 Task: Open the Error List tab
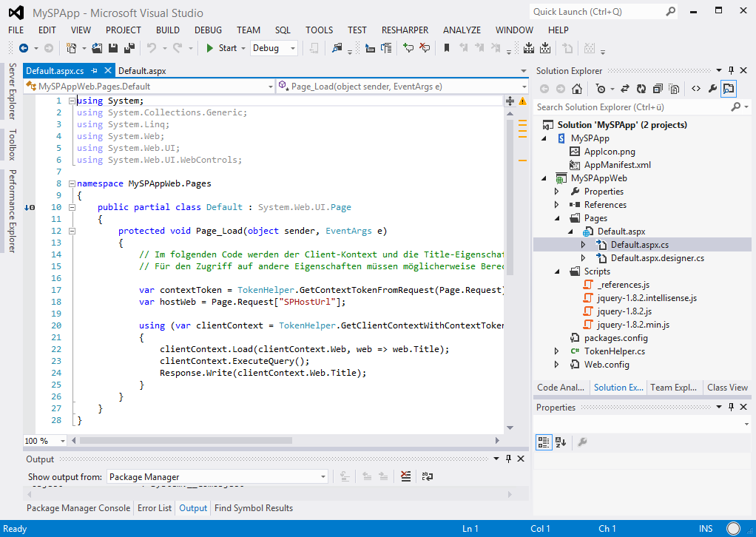tap(155, 508)
